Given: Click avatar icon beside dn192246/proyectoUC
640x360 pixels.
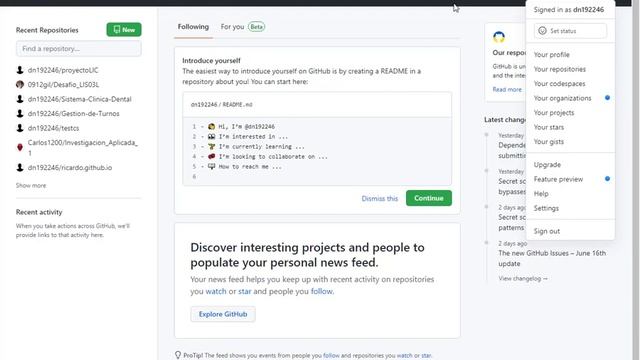Looking at the screenshot, I should pyautogui.click(x=20, y=70).
